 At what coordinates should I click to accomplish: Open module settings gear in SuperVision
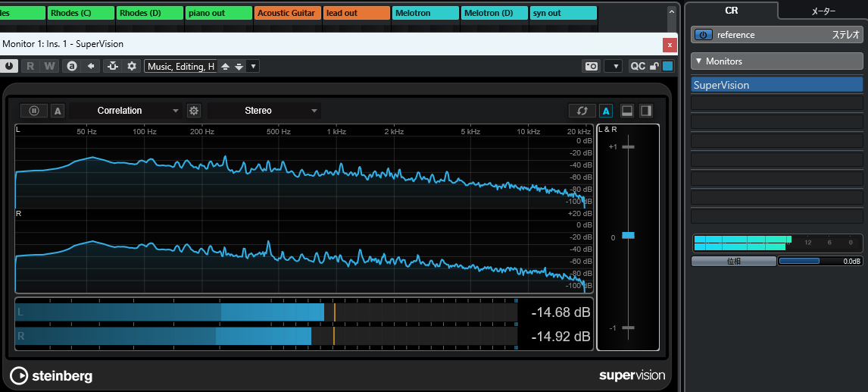pyautogui.click(x=194, y=111)
